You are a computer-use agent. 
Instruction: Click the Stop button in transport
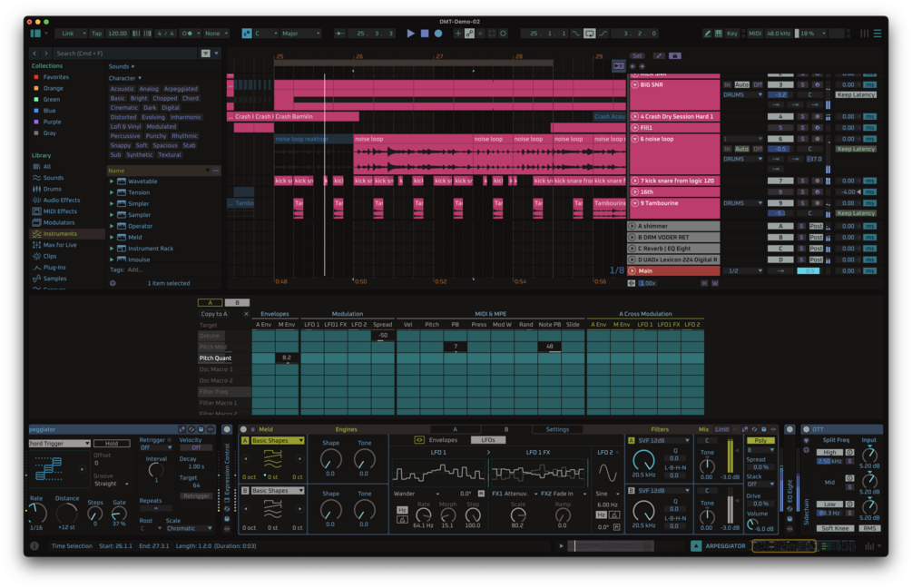point(425,34)
